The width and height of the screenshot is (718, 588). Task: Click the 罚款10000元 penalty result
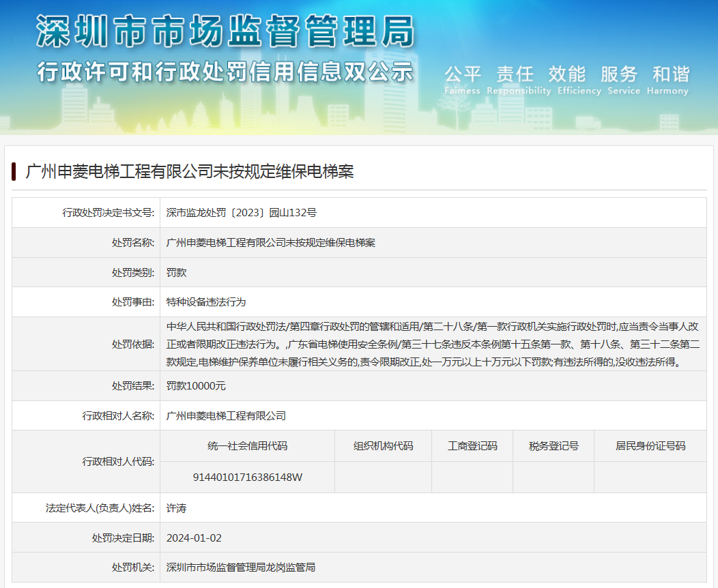(196, 385)
